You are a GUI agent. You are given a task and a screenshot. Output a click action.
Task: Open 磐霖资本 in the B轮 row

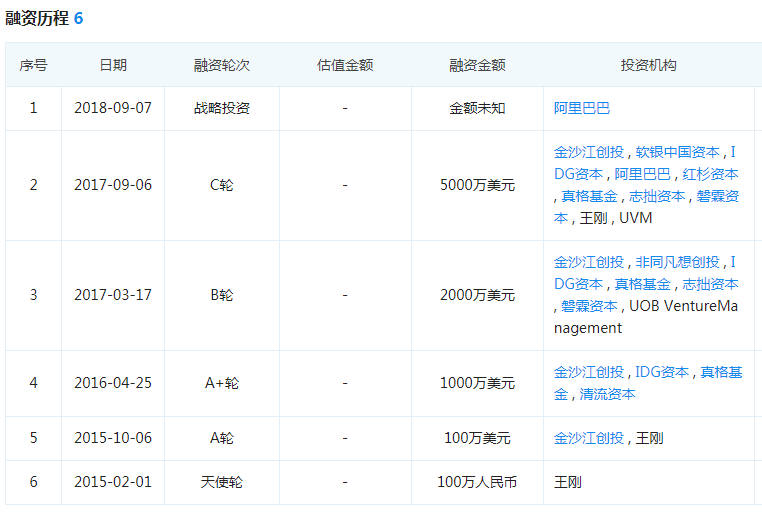point(589,306)
